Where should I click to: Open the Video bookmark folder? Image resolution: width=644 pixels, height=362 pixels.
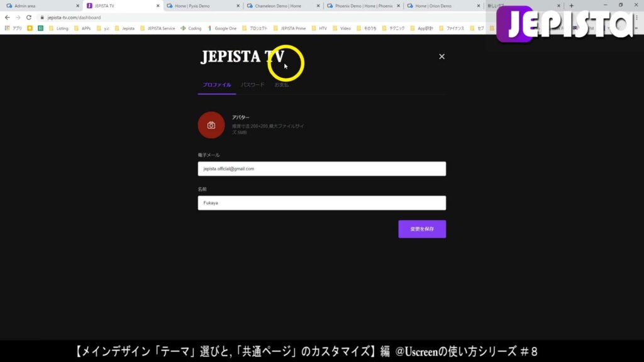point(341,28)
